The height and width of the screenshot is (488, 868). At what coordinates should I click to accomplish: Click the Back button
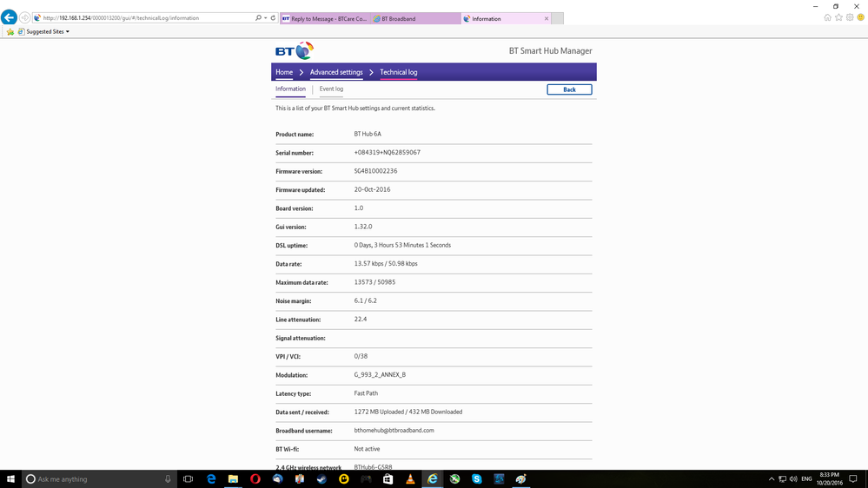point(569,89)
